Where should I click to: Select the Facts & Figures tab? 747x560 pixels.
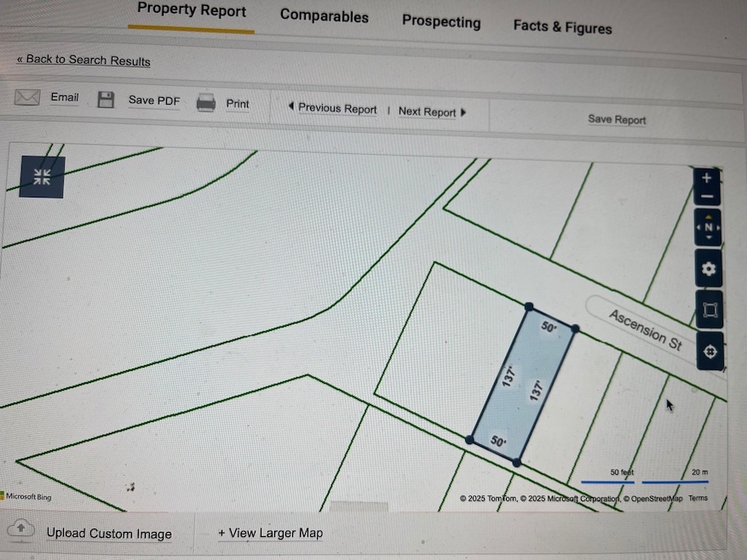pos(562,26)
